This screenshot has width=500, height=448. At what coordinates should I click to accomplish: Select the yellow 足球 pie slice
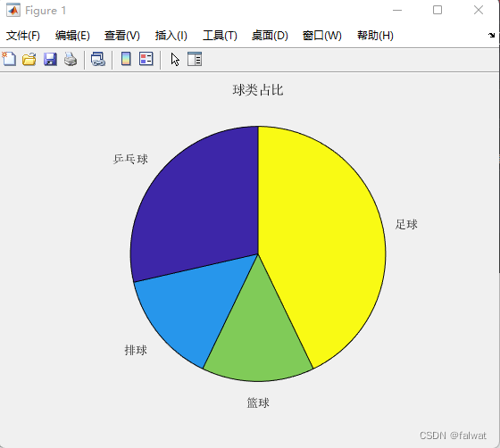pyautogui.click(x=322, y=242)
